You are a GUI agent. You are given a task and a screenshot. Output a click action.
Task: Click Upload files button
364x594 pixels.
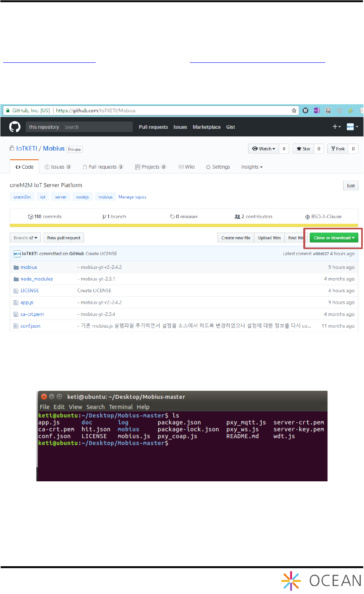point(269,238)
